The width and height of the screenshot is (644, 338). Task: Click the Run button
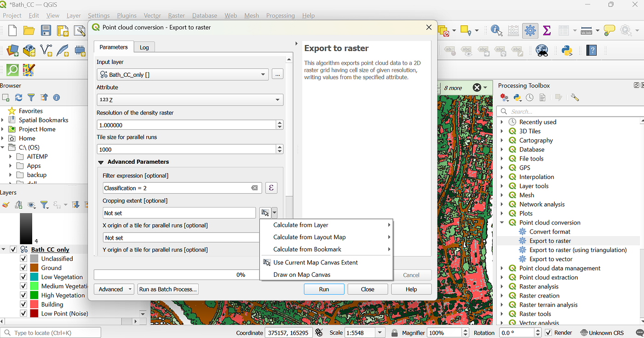pos(324,289)
